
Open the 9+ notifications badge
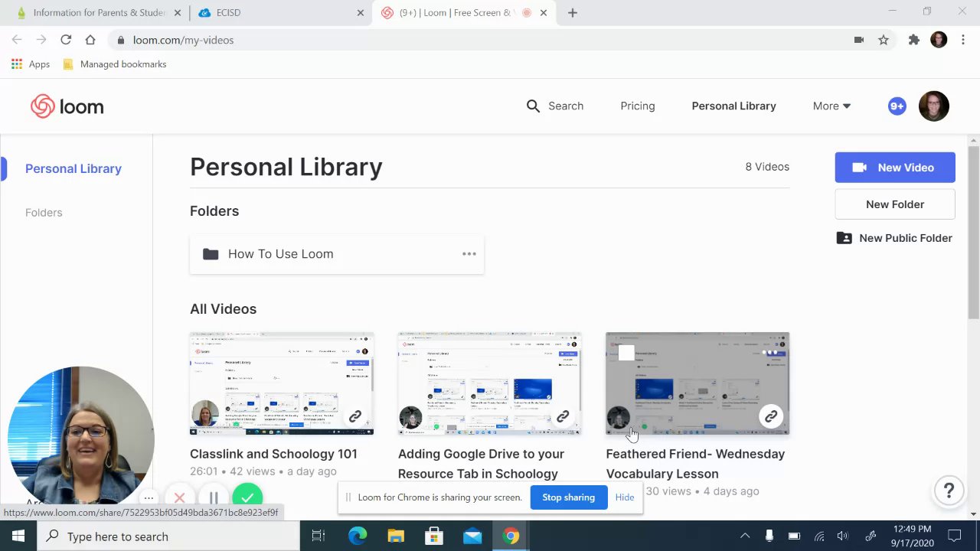[x=897, y=106]
